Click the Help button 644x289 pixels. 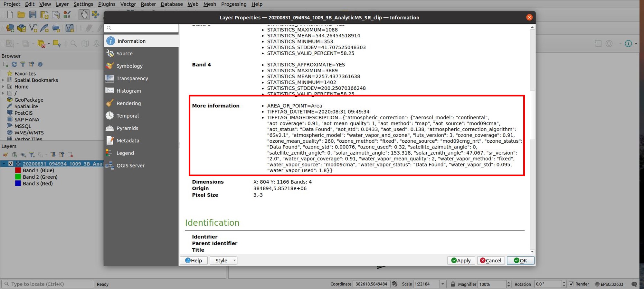click(x=194, y=260)
